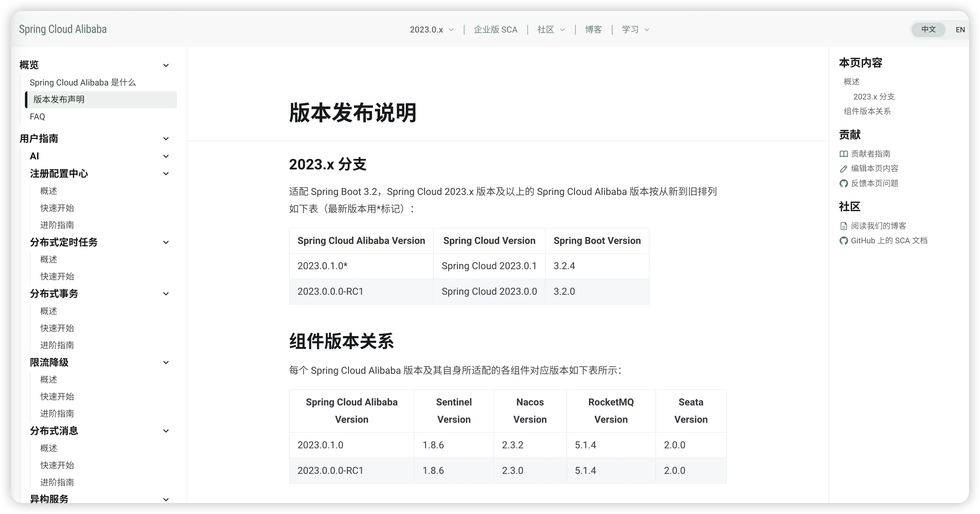
Task: Open the 2023.0.x version dropdown
Action: (431, 30)
